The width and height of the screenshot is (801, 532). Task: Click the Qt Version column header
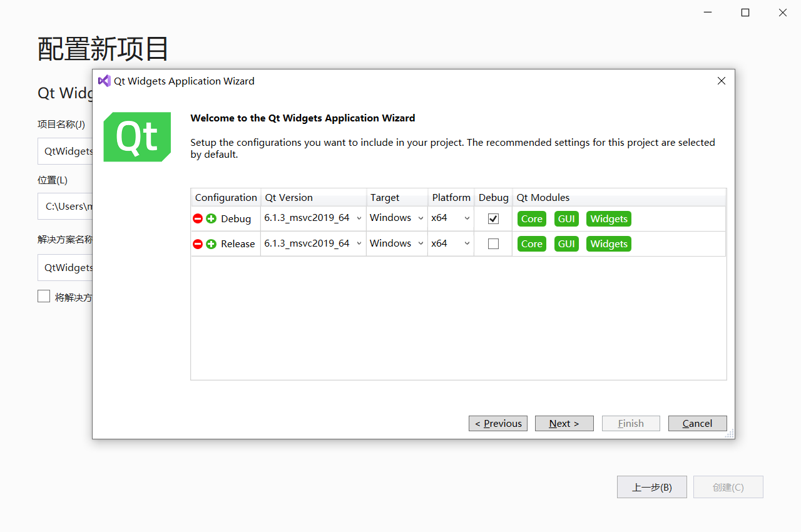[x=314, y=197]
